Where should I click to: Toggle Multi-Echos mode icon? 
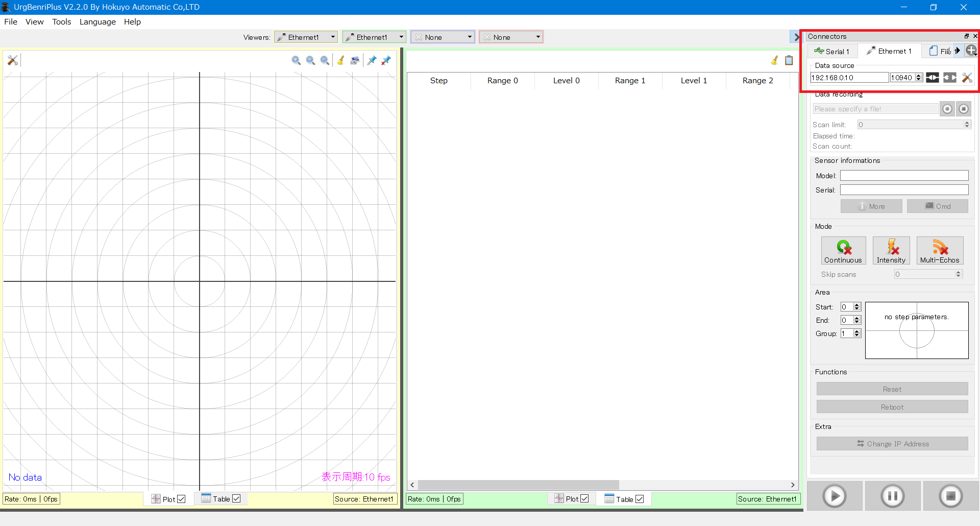pos(940,251)
